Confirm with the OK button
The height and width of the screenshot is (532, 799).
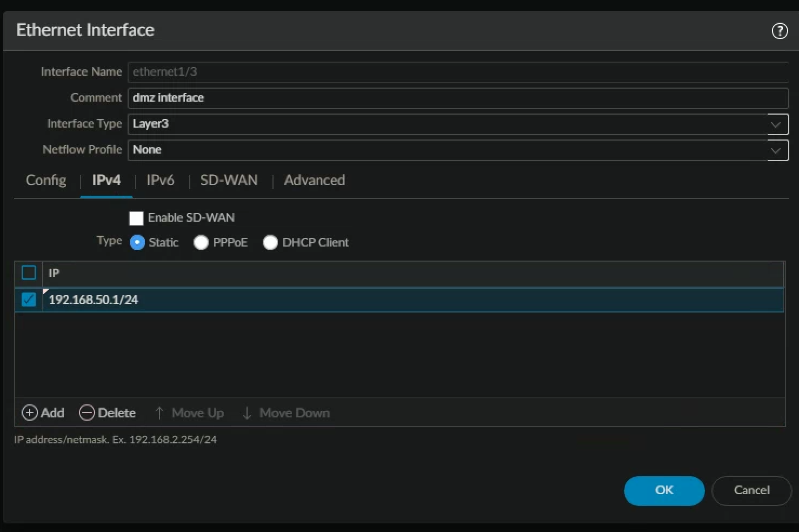pos(664,490)
